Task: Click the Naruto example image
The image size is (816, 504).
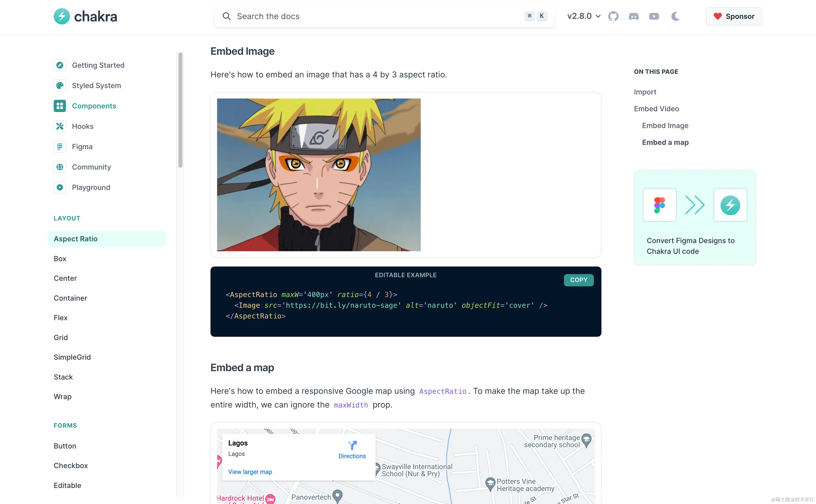Action: [x=319, y=175]
